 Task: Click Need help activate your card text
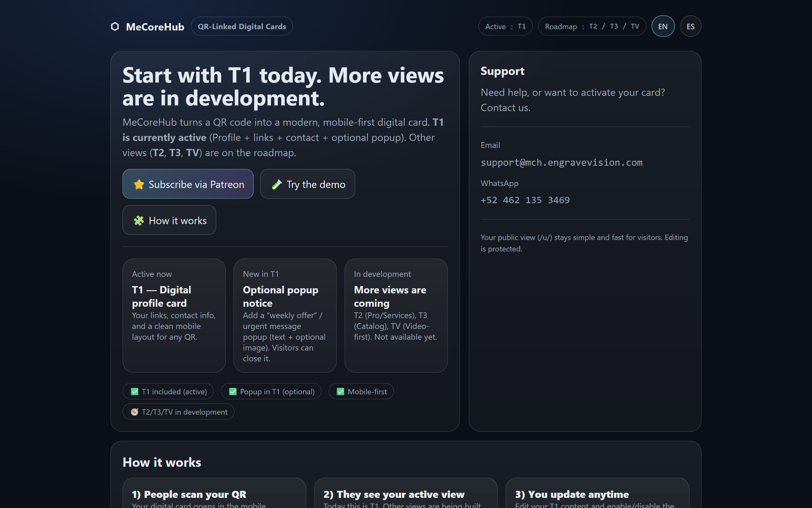pos(573,100)
